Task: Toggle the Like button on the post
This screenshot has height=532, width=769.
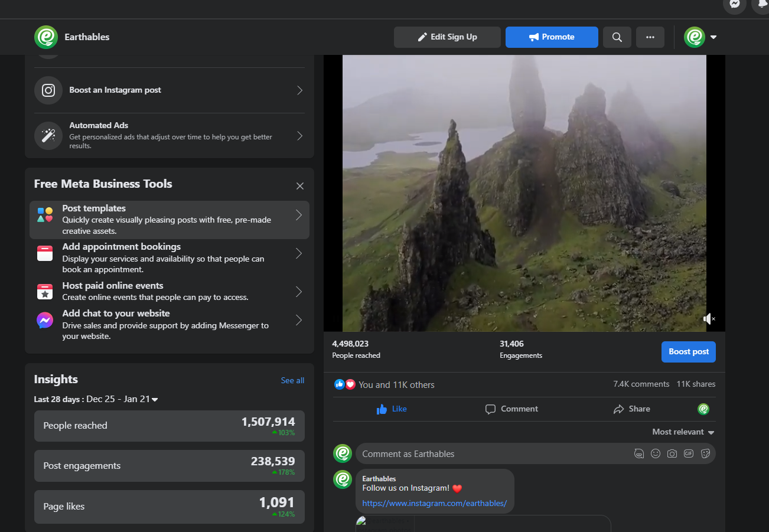Action: [x=392, y=409]
